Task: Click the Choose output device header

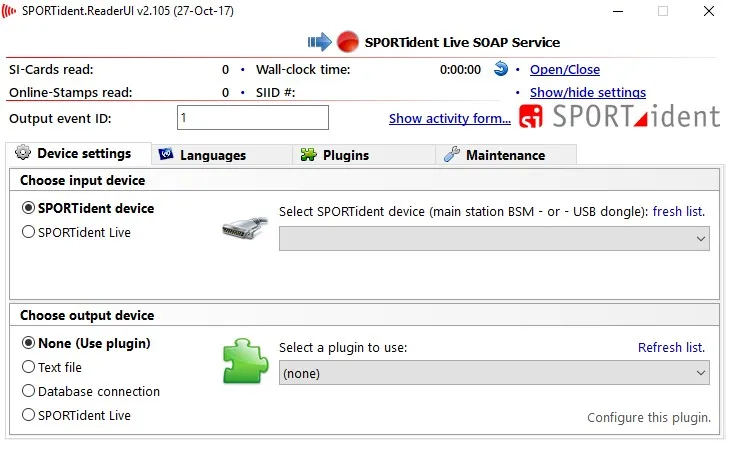Action: pos(87,316)
